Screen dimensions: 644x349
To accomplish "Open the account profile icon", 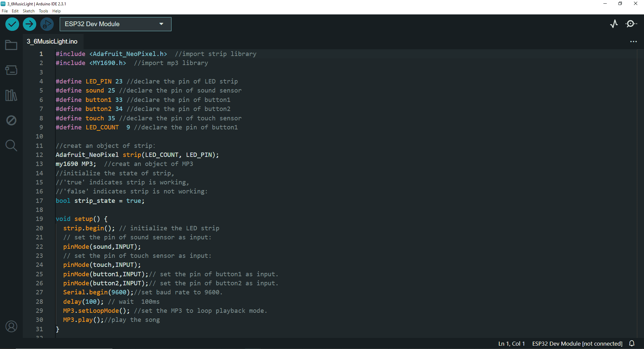I will (11, 326).
